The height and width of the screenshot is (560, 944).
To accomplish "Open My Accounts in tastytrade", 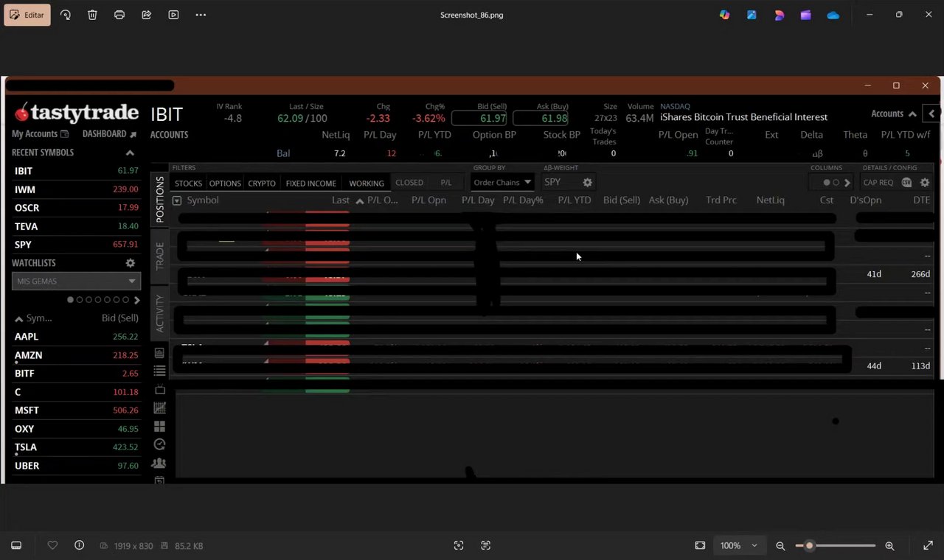I will (x=40, y=134).
